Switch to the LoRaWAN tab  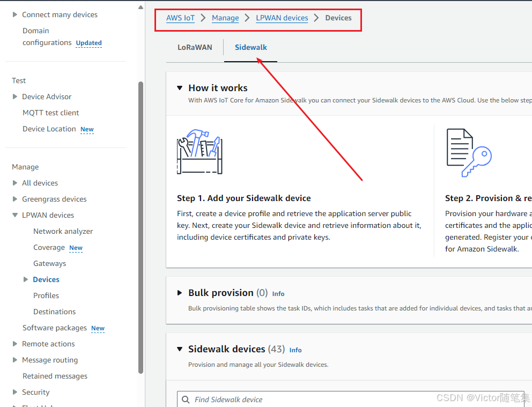195,48
